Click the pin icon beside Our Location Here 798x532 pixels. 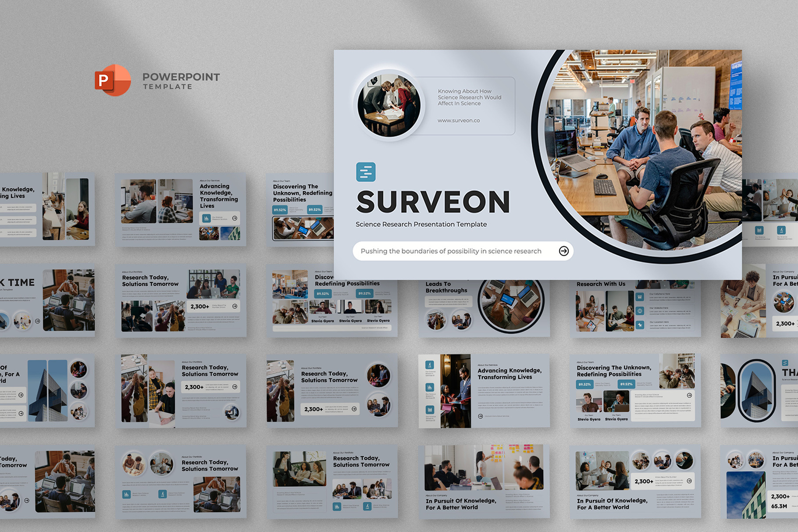[x=640, y=325]
